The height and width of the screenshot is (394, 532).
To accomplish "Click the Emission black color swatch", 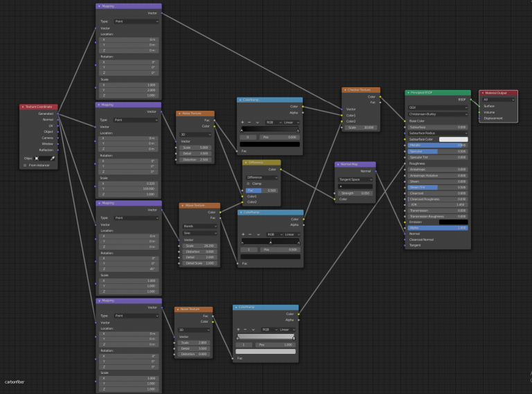I will pos(453,222).
